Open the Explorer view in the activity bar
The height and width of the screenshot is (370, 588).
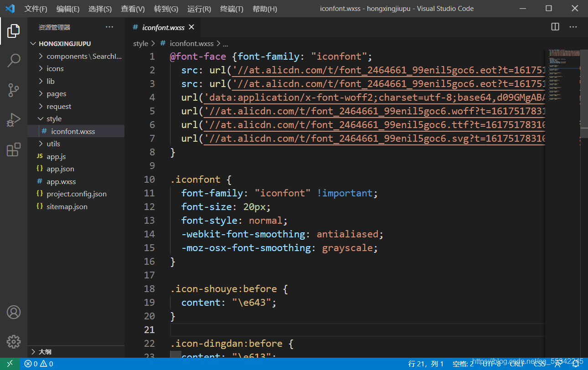[x=14, y=31]
